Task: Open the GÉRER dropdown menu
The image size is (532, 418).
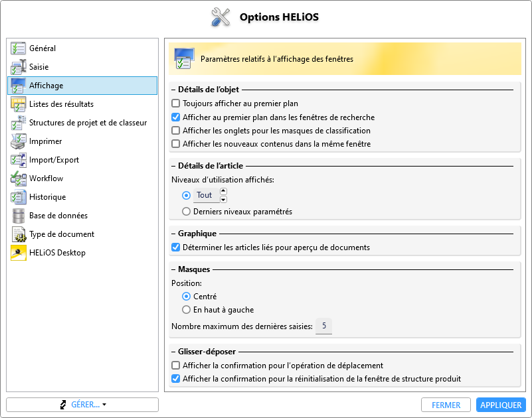Action: tap(82, 405)
